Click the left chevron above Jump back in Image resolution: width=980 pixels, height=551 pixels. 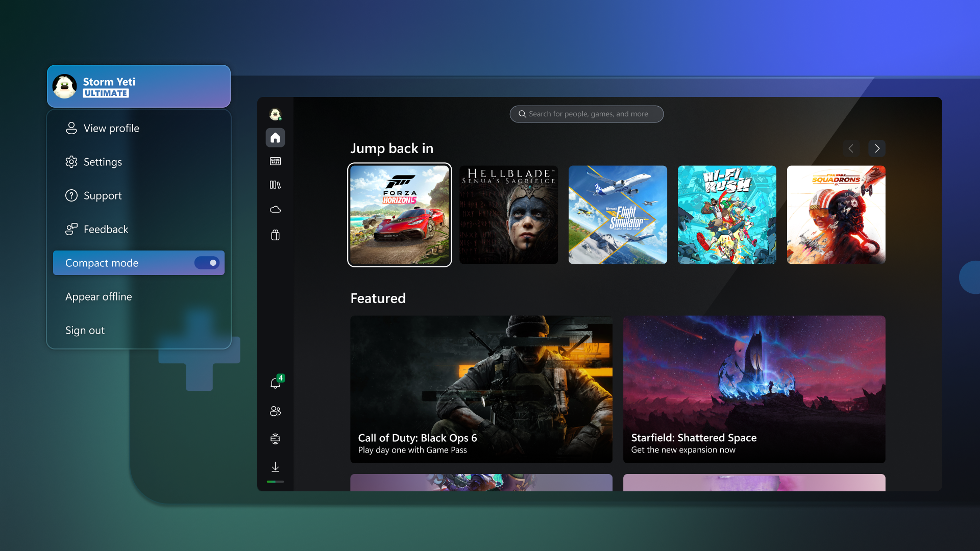pos(851,148)
